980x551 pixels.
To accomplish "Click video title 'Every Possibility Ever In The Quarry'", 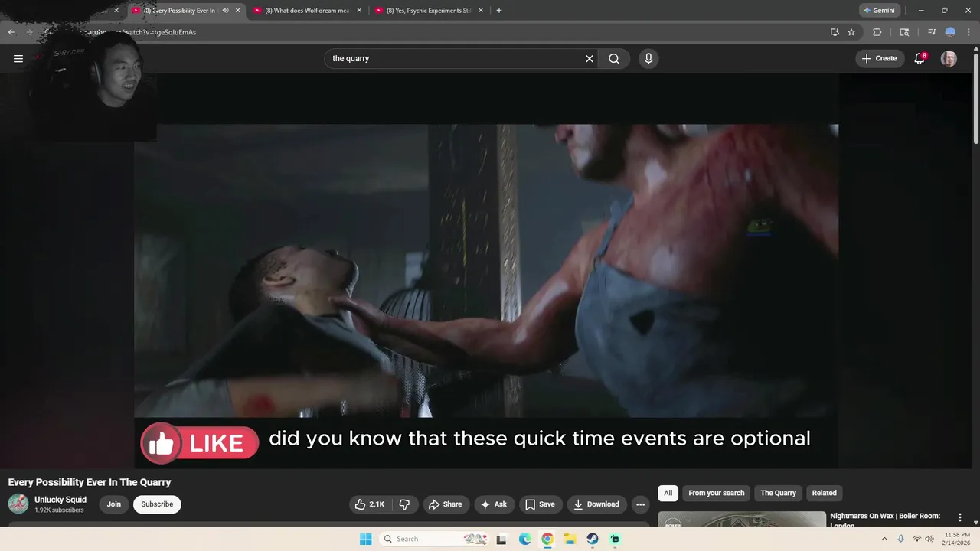I will [90, 482].
